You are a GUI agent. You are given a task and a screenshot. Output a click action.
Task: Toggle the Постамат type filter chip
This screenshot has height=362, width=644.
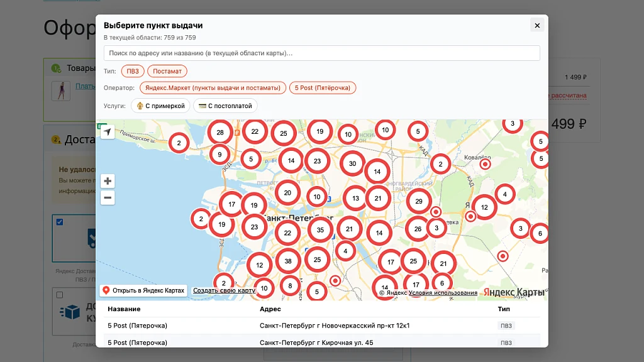pos(167,71)
